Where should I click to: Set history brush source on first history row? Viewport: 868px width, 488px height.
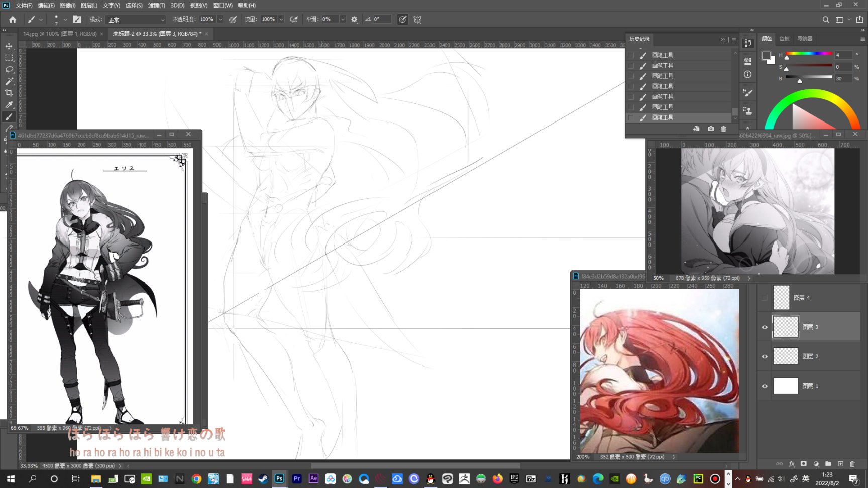click(631, 55)
